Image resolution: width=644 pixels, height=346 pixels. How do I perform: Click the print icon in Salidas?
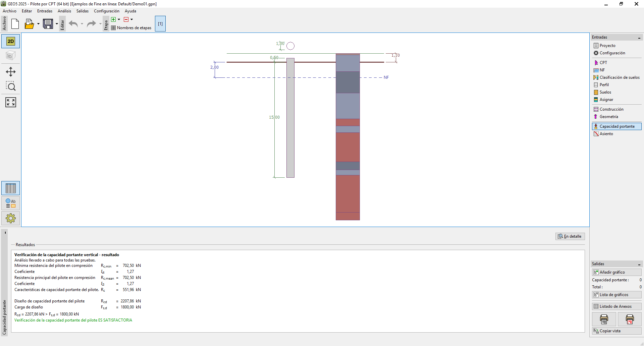(x=604, y=319)
